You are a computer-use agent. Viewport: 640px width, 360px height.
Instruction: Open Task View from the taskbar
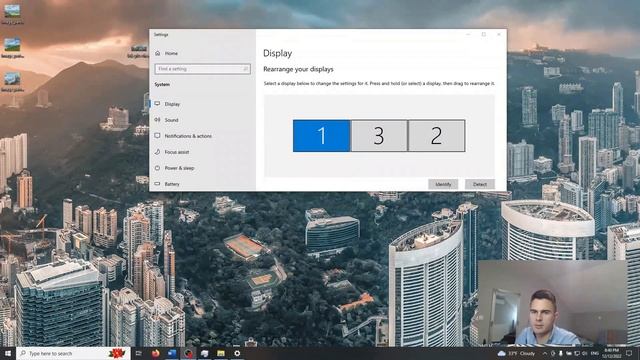[x=139, y=353]
